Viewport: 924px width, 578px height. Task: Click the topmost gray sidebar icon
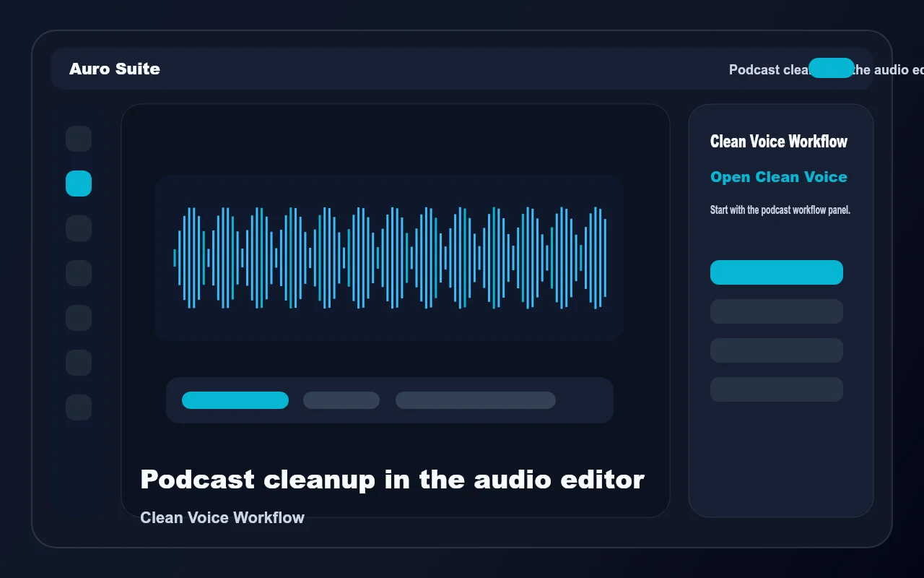pyautogui.click(x=79, y=139)
